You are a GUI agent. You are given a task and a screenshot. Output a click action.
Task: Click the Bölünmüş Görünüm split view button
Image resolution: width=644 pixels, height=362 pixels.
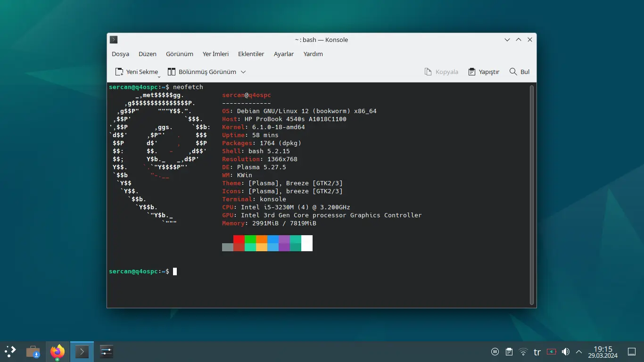(202, 72)
